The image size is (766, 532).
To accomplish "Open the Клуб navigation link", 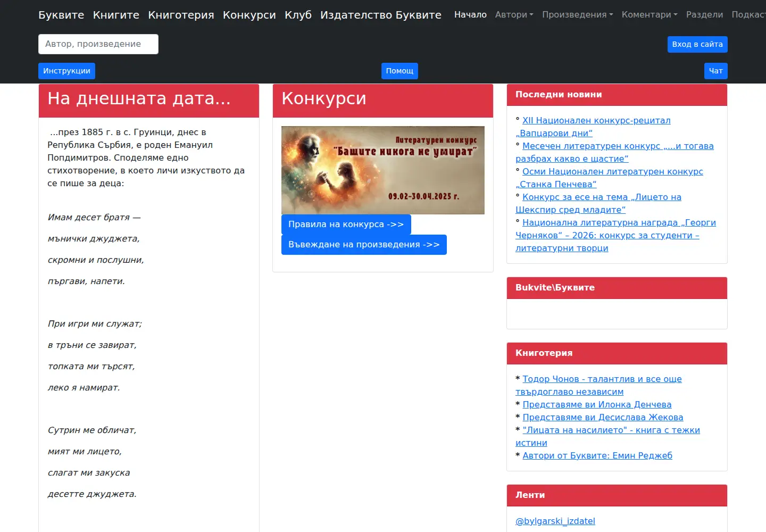I will coord(298,15).
